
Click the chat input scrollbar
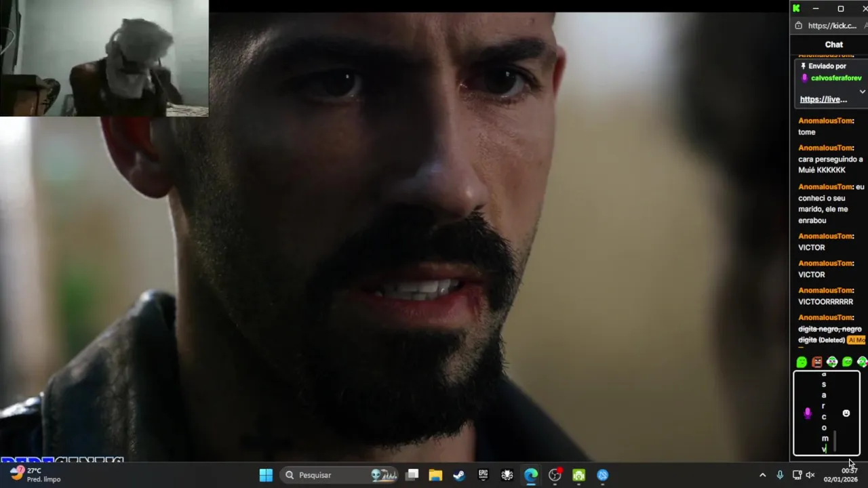[x=835, y=441]
